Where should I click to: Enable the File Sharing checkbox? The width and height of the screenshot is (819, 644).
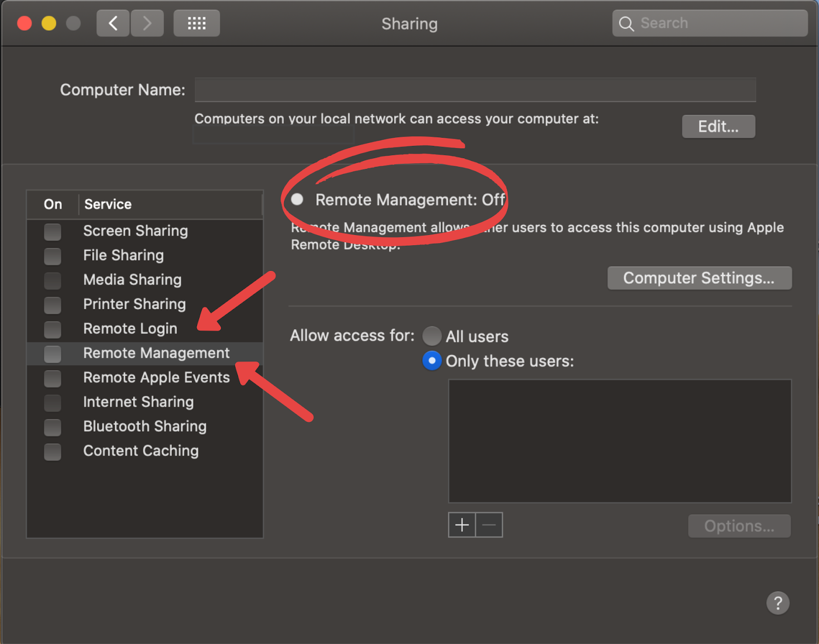[52, 256]
